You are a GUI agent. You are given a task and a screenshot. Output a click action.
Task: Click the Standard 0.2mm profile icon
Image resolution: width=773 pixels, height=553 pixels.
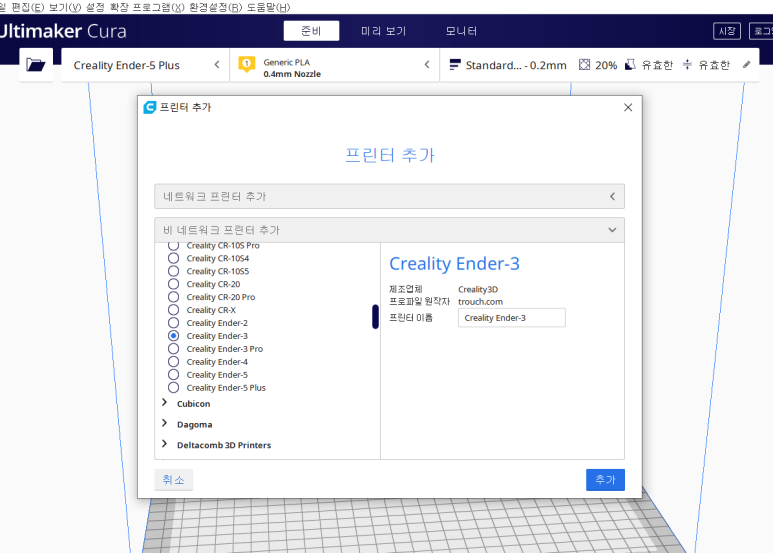coord(455,65)
